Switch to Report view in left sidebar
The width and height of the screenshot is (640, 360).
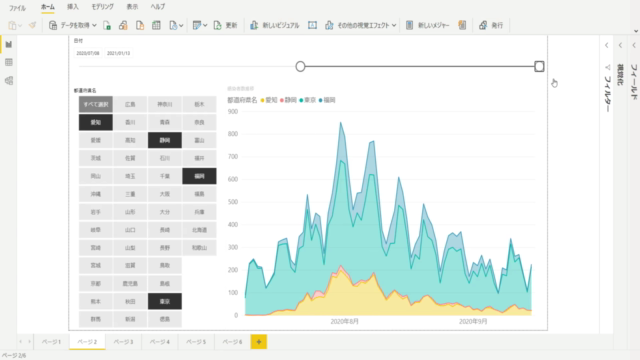click(9, 44)
